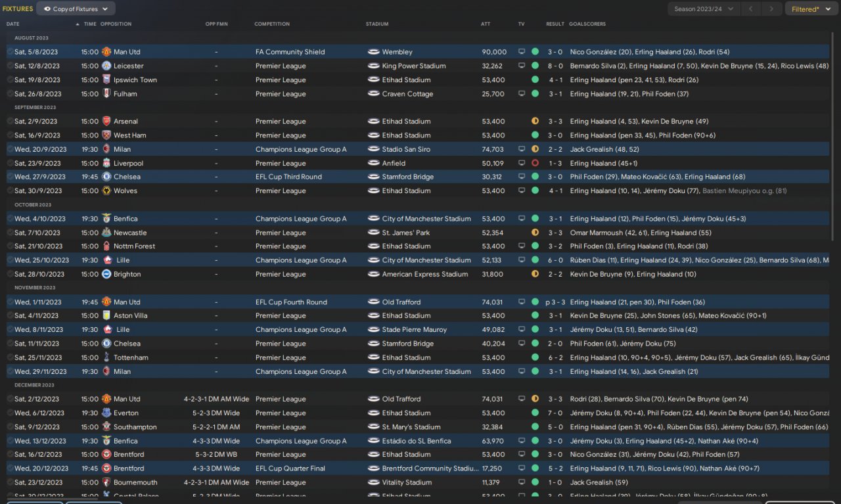Tick the row selector for Wed, 20/9/2023
The width and height of the screenshot is (841, 504).
pos(10,149)
